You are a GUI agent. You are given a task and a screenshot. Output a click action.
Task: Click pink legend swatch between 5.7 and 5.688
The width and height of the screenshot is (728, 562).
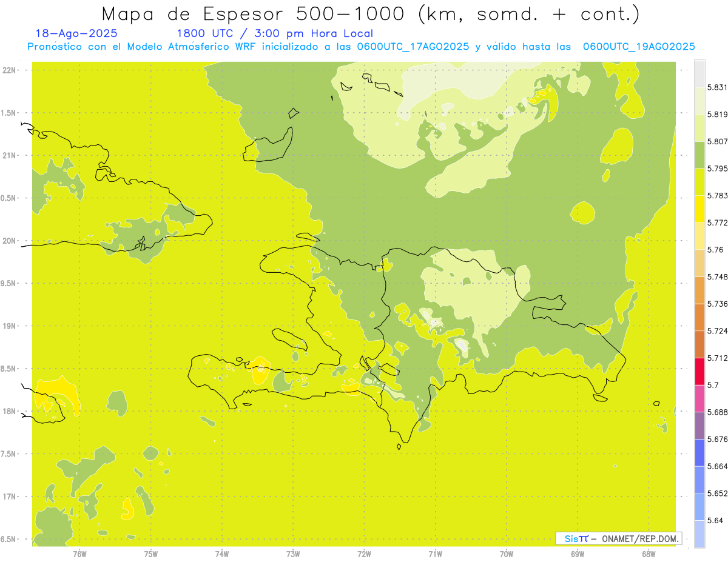(x=699, y=398)
